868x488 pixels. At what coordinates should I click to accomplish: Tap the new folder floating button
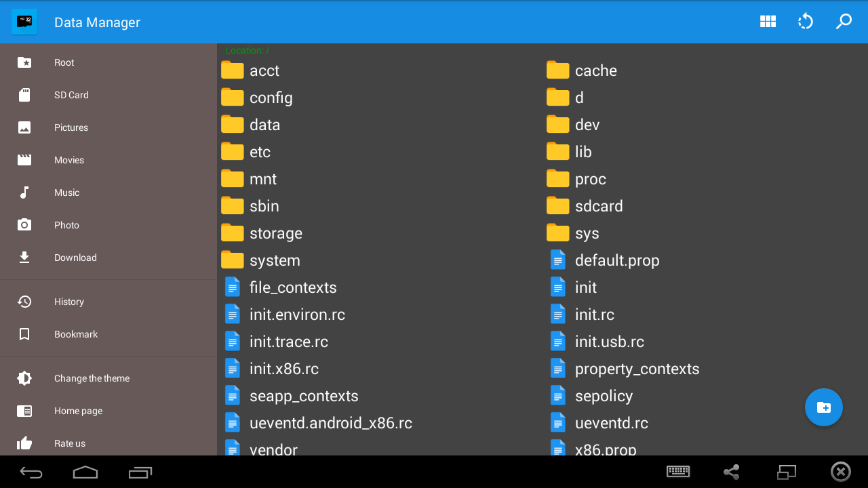[x=824, y=407]
